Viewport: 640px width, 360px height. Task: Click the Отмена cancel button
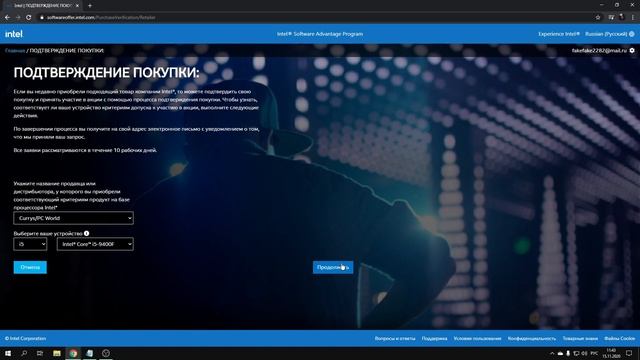coord(30,267)
